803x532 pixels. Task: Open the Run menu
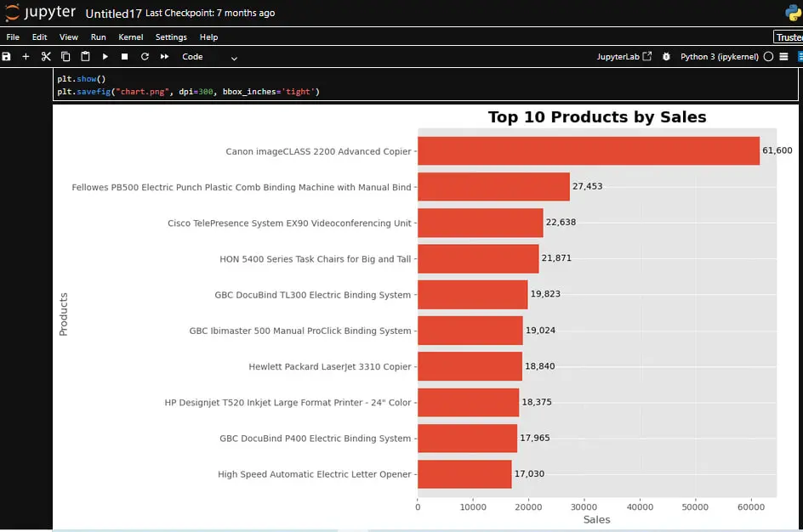tap(99, 37)
